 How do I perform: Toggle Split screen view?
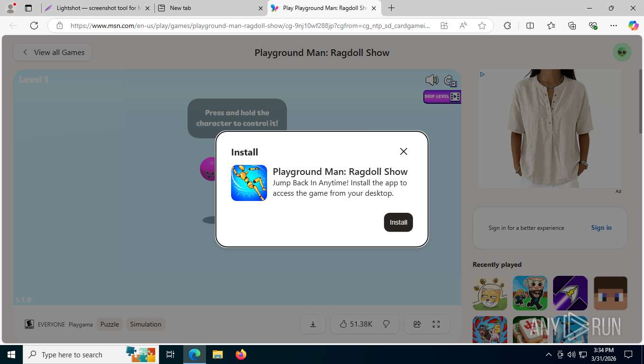click(x=530, y=26)
